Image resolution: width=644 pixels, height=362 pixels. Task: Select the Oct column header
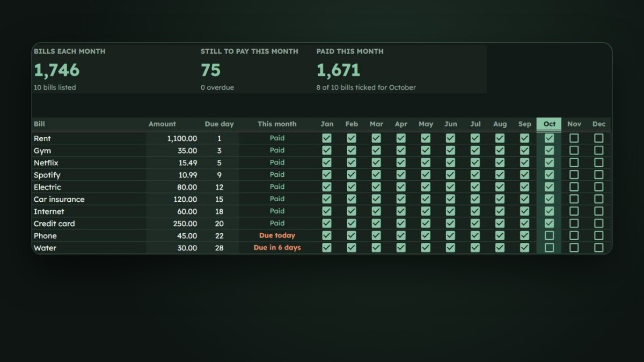point(549,124)
